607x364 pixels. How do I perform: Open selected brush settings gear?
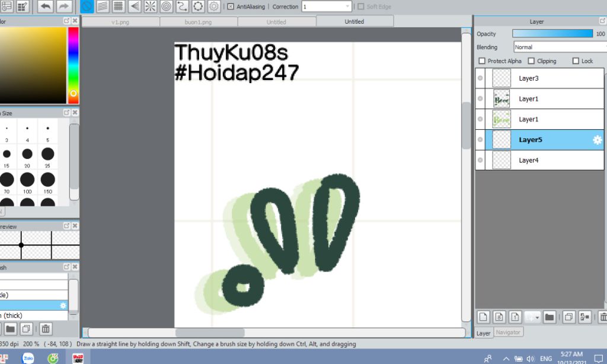(x=63, y=305)
